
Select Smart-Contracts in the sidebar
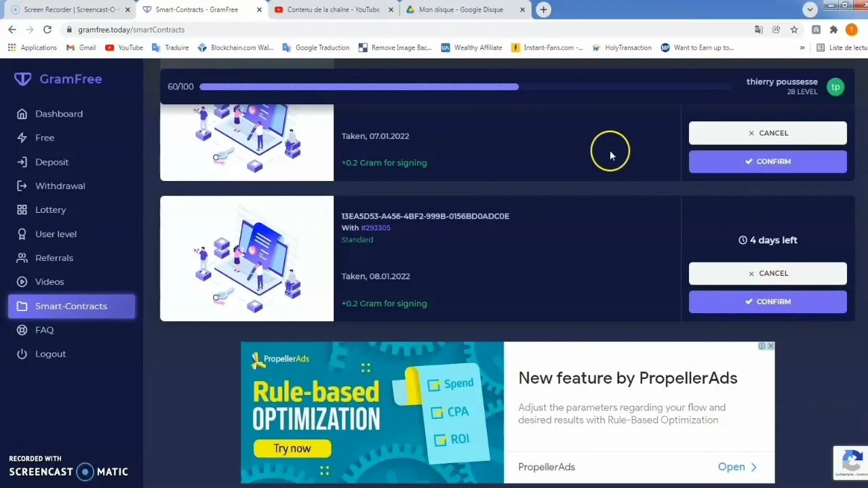[71, 306]
